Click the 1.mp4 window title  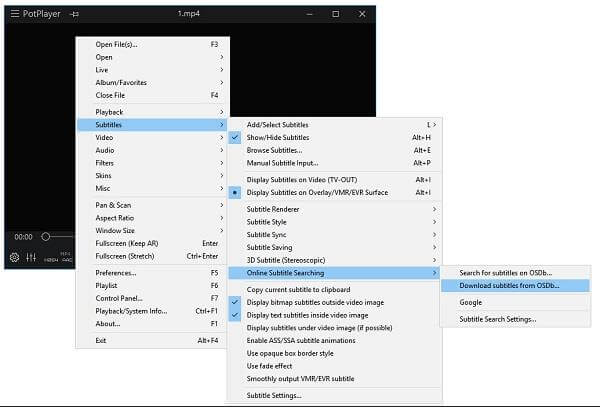(189, 13)
